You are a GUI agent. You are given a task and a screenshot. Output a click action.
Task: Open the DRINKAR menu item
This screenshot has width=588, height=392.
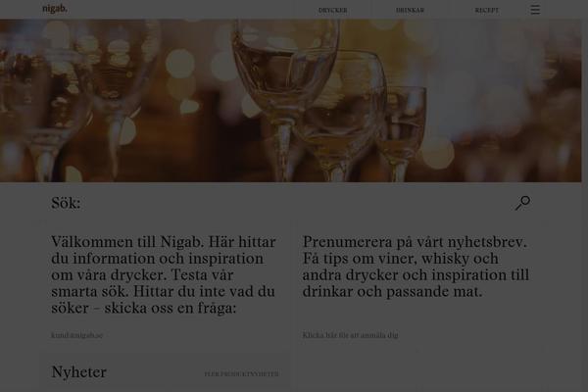pyautogui.click(x=410, y=10)
